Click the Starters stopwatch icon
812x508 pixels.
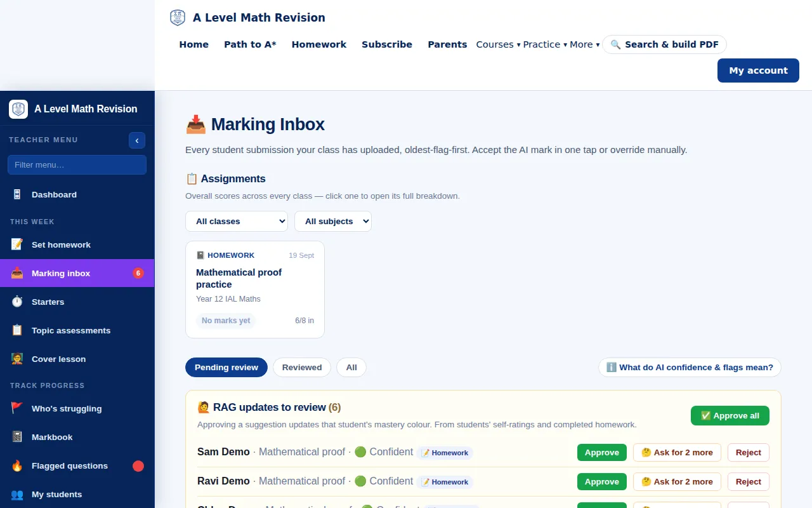point(17,302)
